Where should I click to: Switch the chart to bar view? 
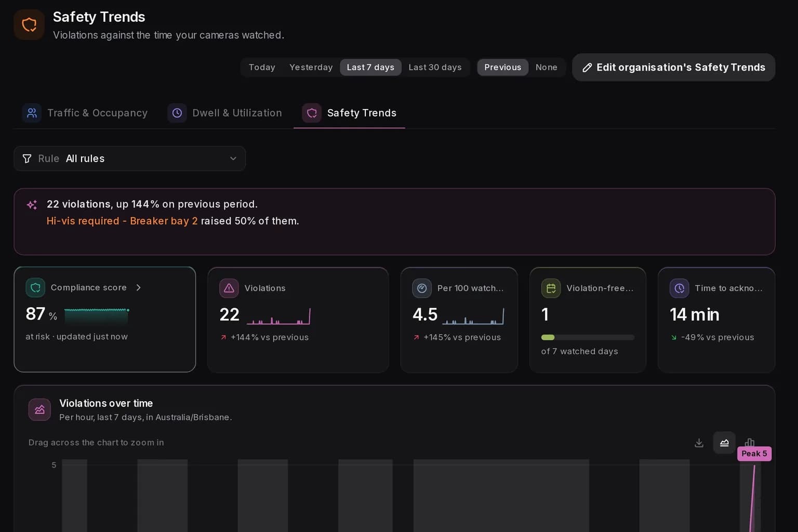click(x=750, y=443)
